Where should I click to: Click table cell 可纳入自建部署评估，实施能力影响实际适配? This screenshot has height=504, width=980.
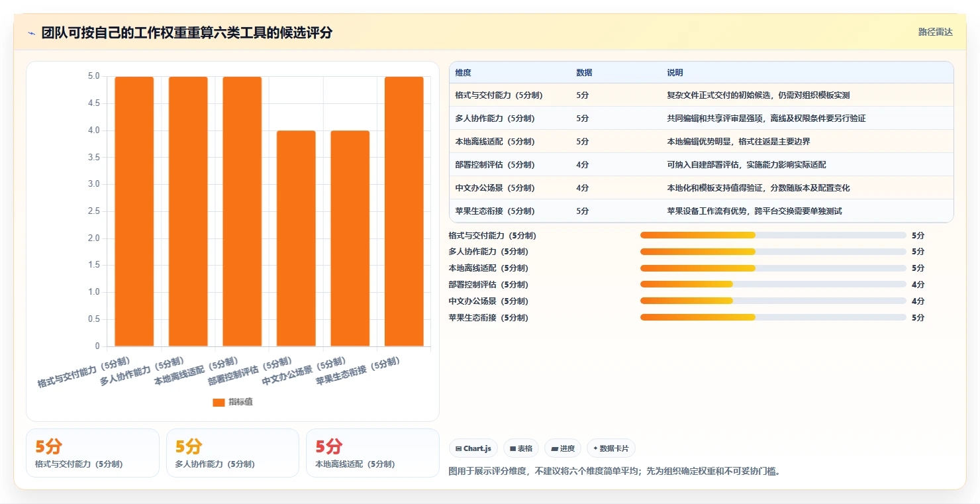click(746, 165)
